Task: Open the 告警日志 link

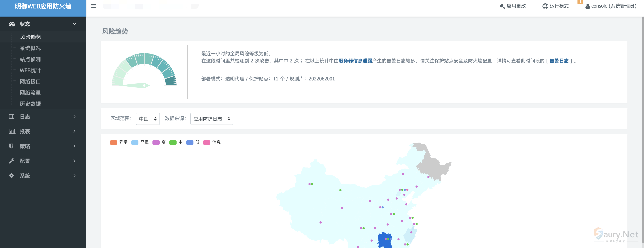Action: click(x=559, y=61)
